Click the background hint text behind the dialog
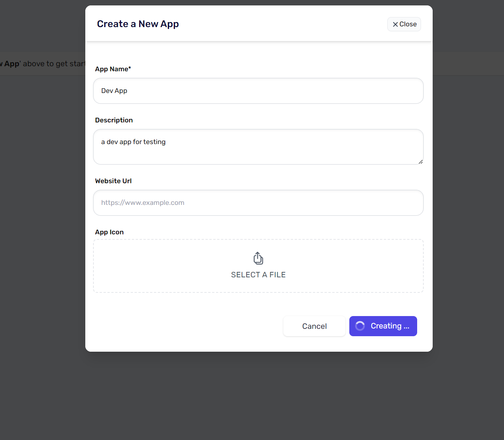Screen dimensions: 504x440 tap(43, 64)
